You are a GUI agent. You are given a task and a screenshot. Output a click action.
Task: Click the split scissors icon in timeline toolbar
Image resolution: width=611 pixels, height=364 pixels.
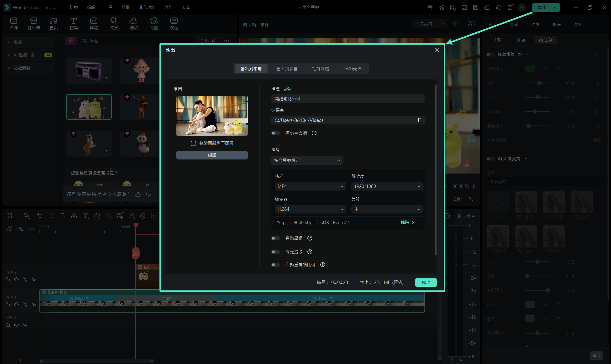tap(74, 215)
